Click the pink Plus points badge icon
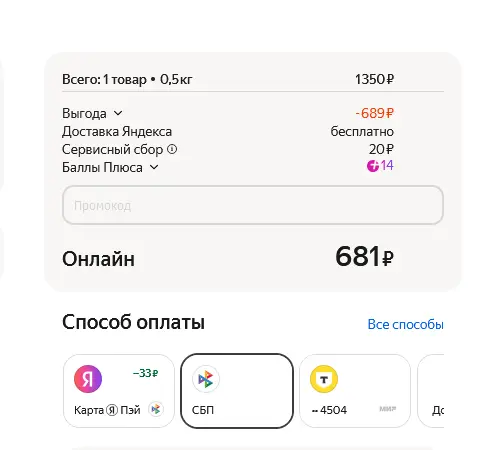Image resolution: width=486 pixels, height=450 pixels. [373, 166]
